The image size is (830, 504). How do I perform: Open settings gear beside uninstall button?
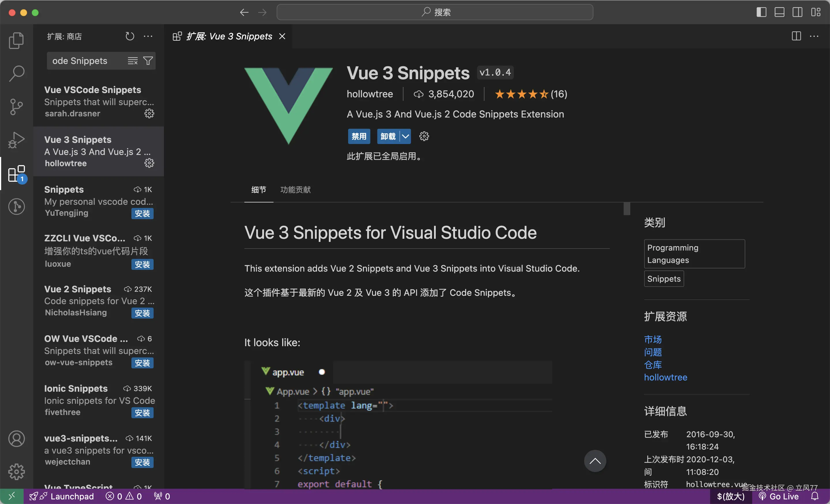424,136
